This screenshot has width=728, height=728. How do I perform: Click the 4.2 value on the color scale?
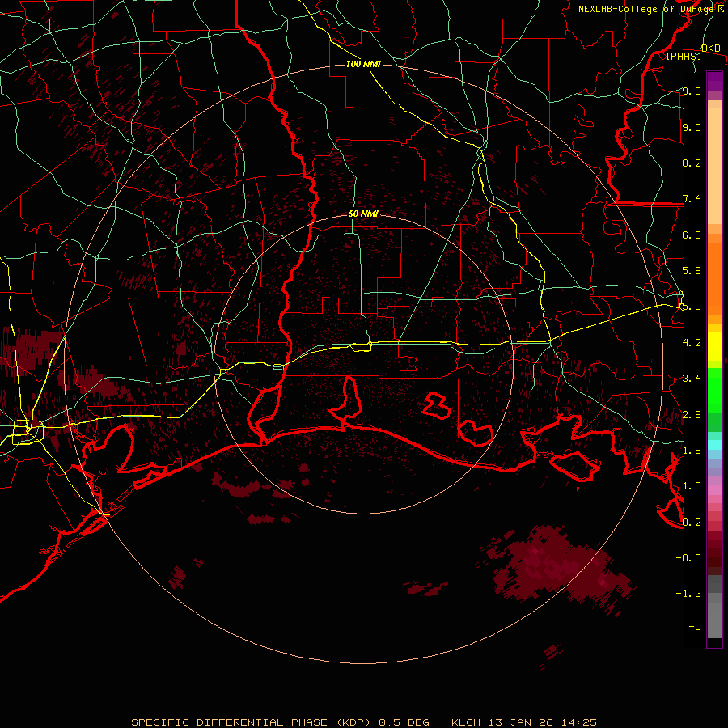(x=692, y=343)
